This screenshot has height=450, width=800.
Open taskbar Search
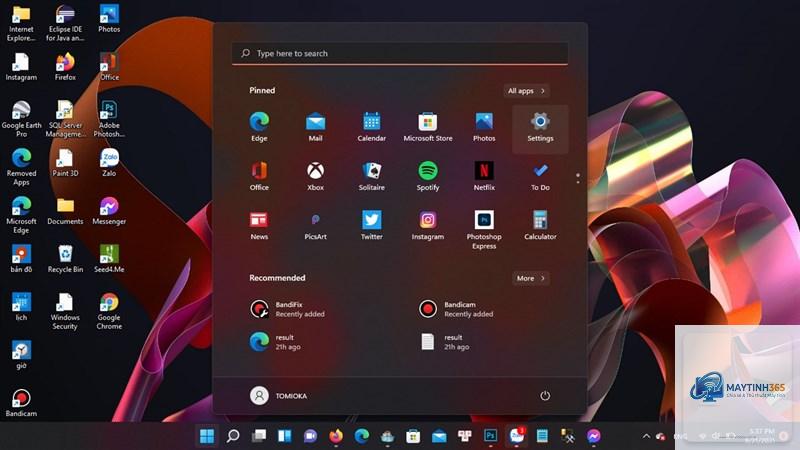coord(233,436)
